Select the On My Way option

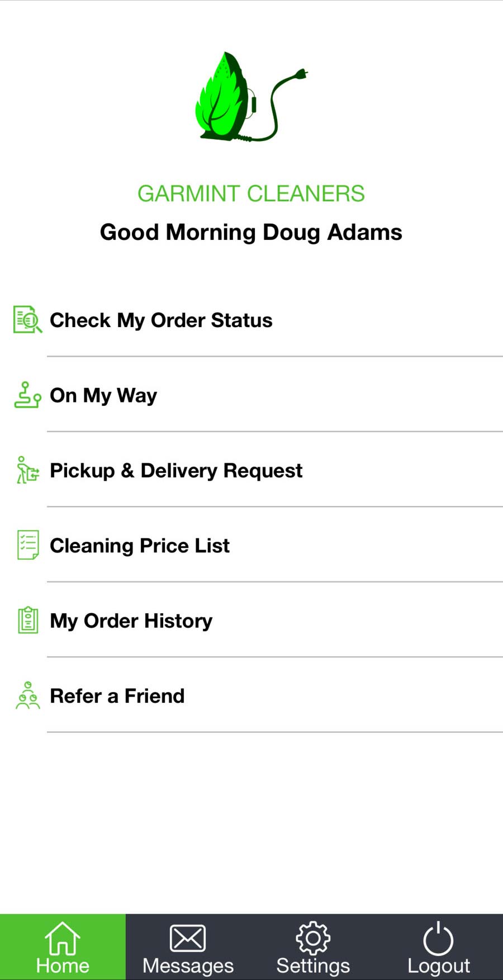coord(103,395)
